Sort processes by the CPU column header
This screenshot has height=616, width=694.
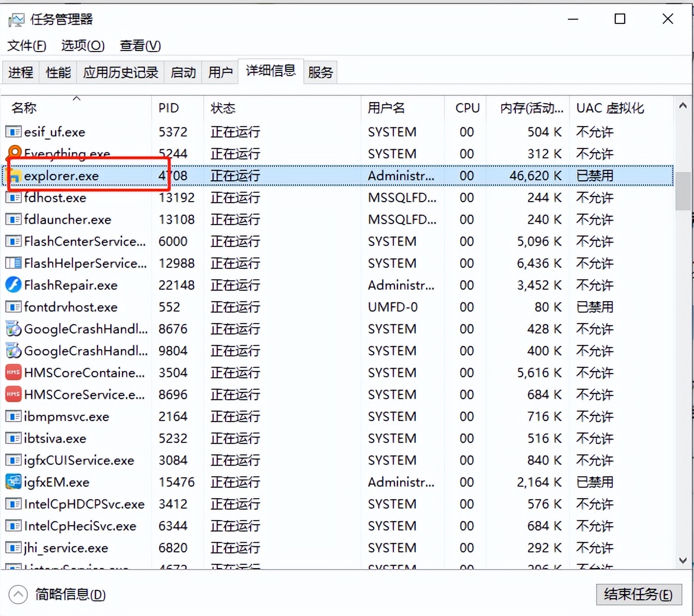tap(466, 108)
